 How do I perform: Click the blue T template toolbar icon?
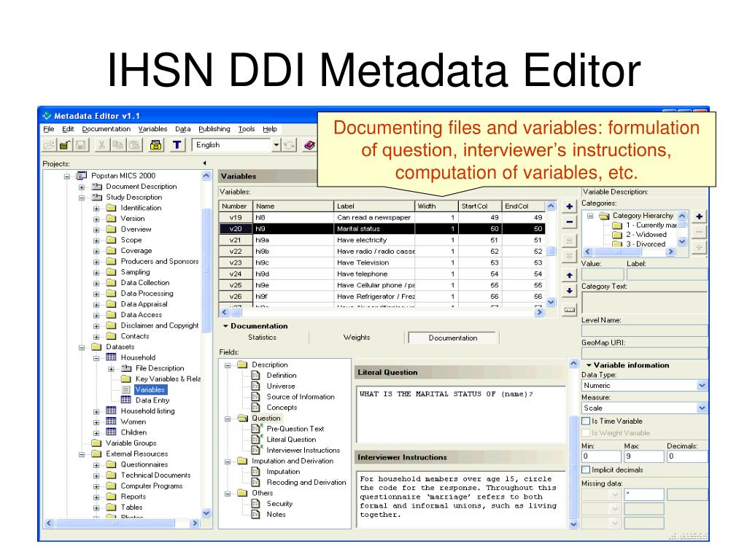(x=177, y=145)
